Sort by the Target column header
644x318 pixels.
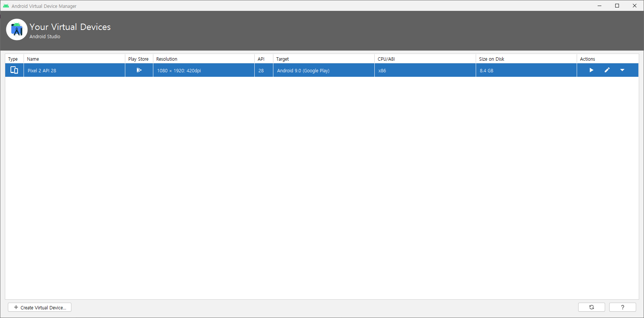pyautogui.click(x=324, y=59)
